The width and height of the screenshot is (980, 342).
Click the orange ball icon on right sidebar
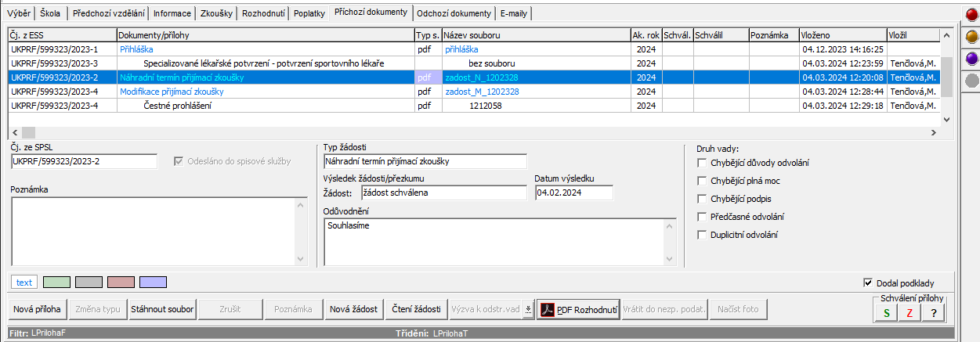pos(971,36)
